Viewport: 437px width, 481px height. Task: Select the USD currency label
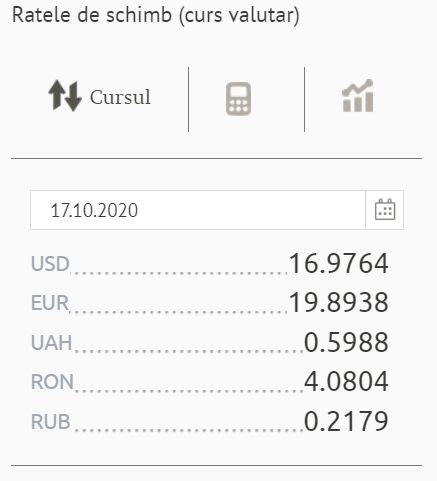[x=50, y=264]
